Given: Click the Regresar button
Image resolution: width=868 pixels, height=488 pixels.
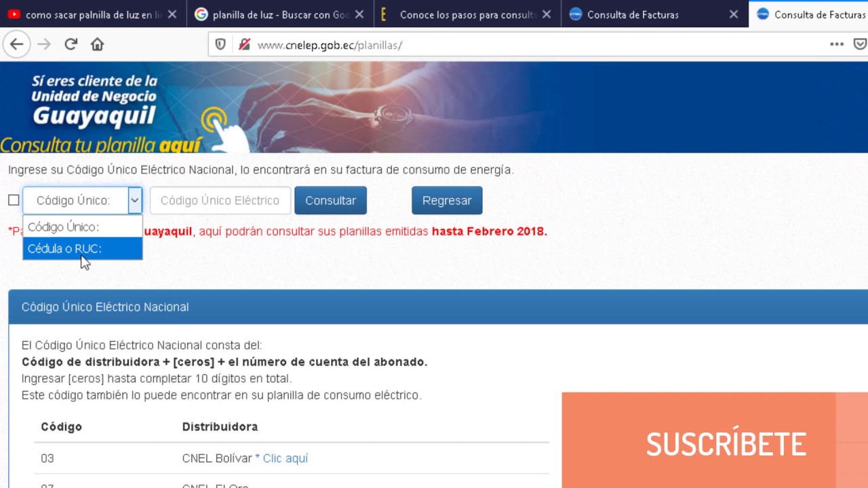Looking at the screenshot, I should tap(447, 200).
